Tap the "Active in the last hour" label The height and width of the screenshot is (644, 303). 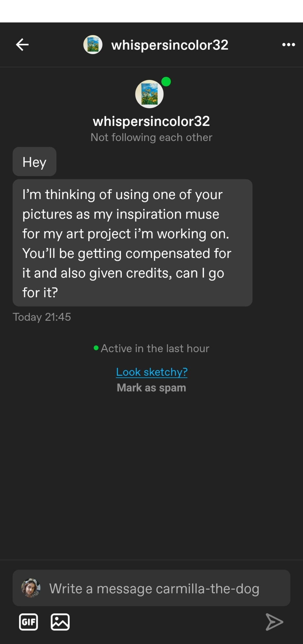point(155,348)
